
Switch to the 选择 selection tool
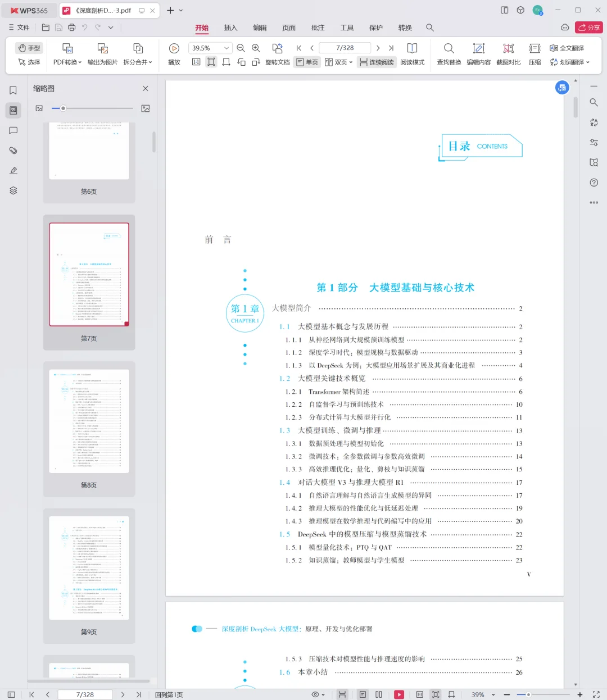(x=29, y=62)
